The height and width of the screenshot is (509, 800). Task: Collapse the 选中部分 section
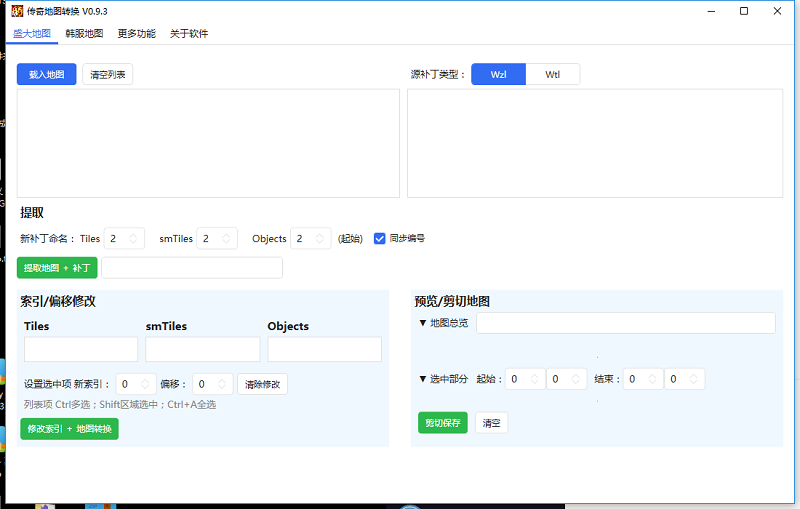[x=422, y=379]
